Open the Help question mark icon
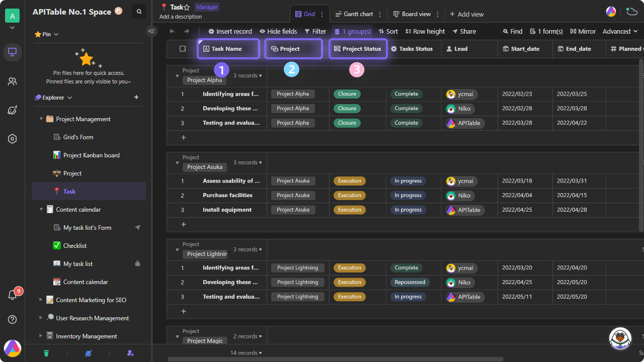644x362 pixels. click(13, 319)
